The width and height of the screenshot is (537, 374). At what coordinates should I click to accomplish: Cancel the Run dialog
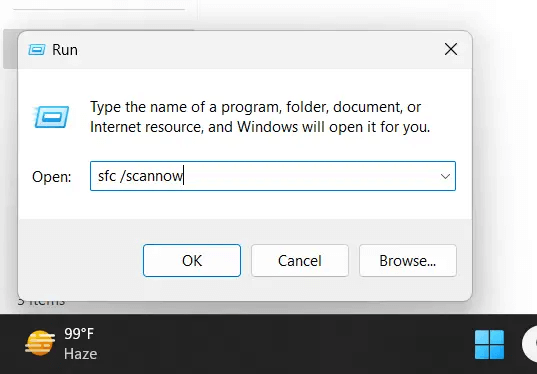[300, 261]
